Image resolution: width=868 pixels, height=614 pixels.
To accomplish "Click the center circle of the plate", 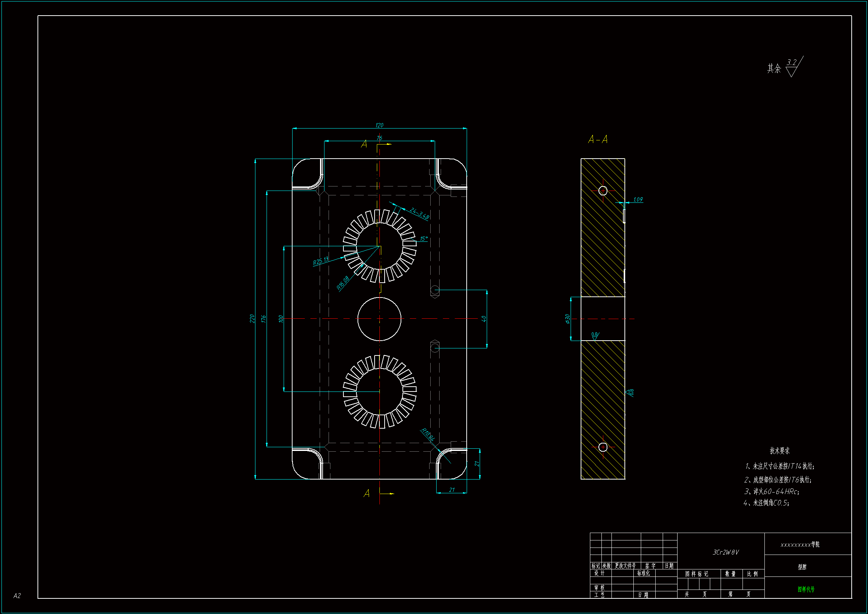I will pyautogui.click(x=379, y=319).
